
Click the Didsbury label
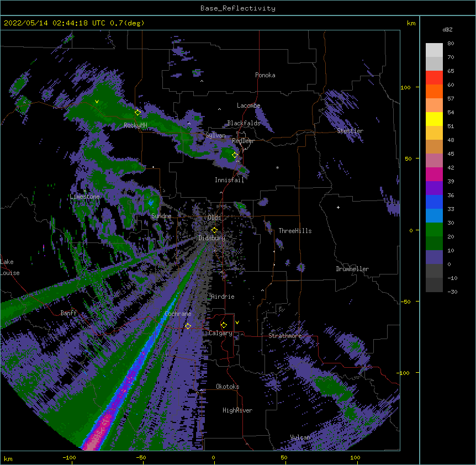pyautogui.click(x=212, y=238)
